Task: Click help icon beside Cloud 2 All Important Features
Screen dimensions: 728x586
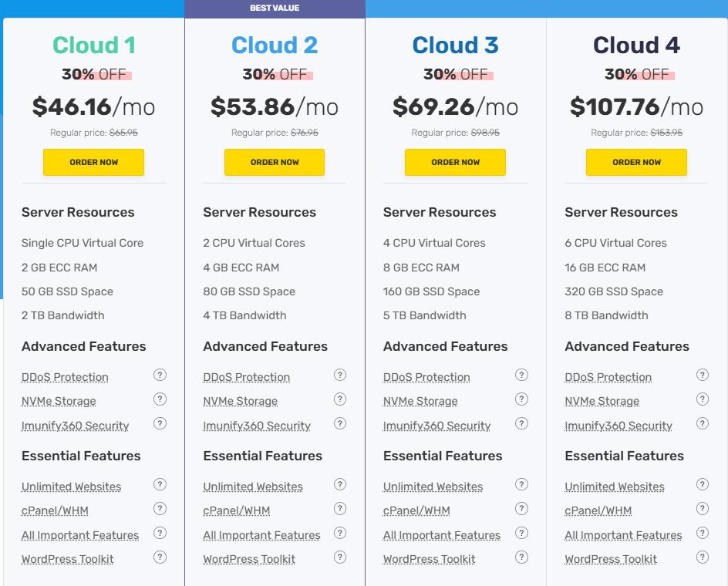Action: click(340, 534)
